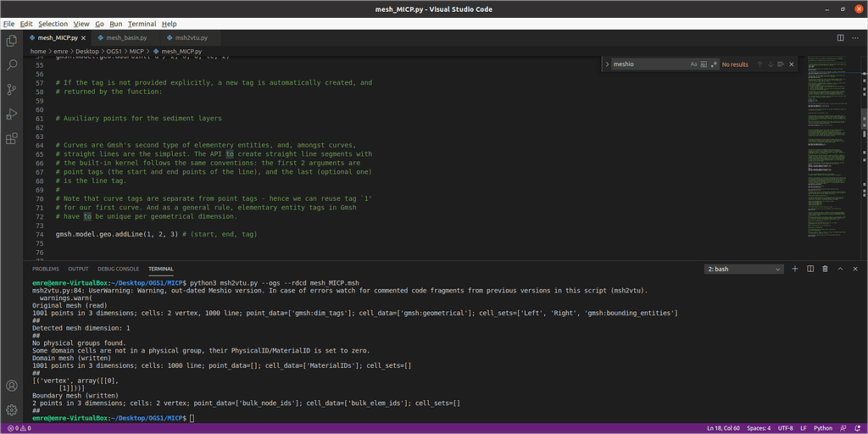Change file encoding 'UTF-8'
This screenshot has width=868, height=434.
(786, 428)
